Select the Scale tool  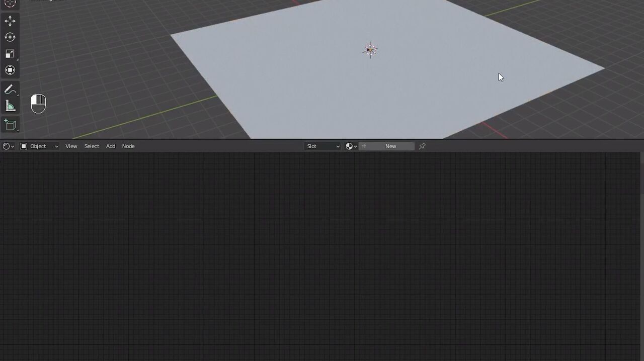tap(10, 54)
